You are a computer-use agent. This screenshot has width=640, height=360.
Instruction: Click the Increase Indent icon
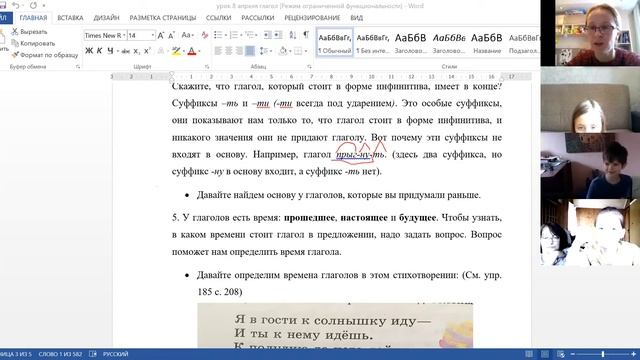[x=278, y=35]
